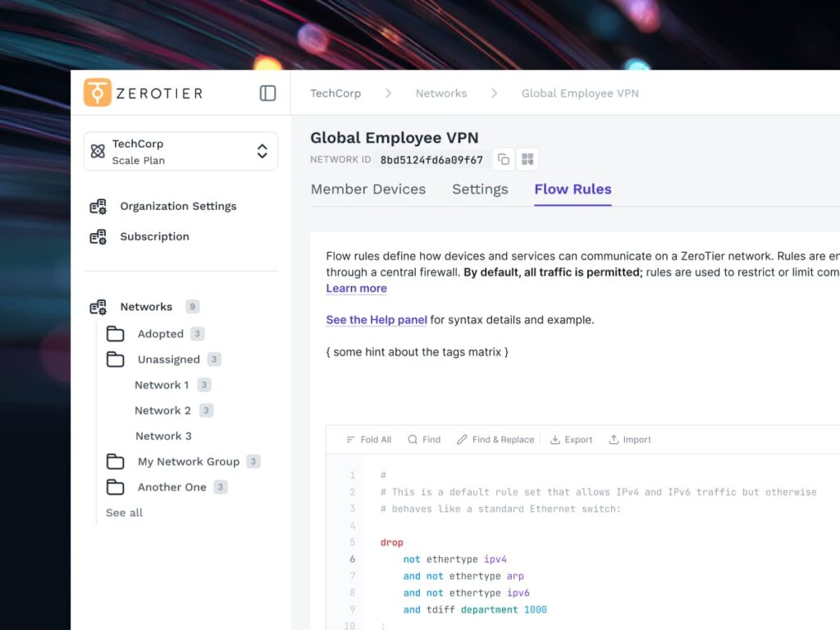Click the network ID 8bd5124fd6a09f67
This screenshot has width=840, height=630.
[431, 160]
